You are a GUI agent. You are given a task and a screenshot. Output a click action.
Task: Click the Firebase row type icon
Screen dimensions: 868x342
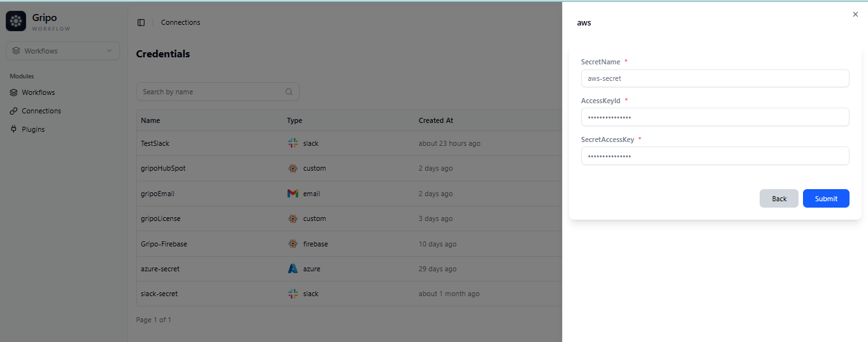pyautogui.click(x=293, y=244)
